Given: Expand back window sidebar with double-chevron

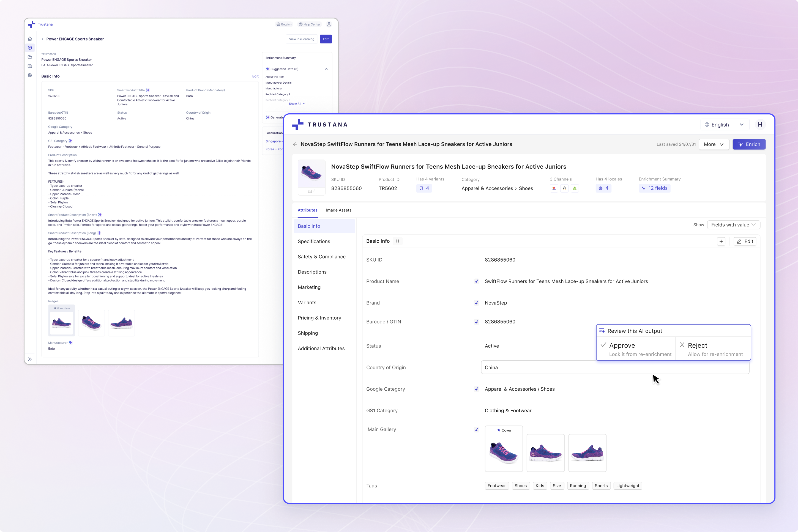Looking at the screenshot, I should pyautogui.click(x=30, y=359).
